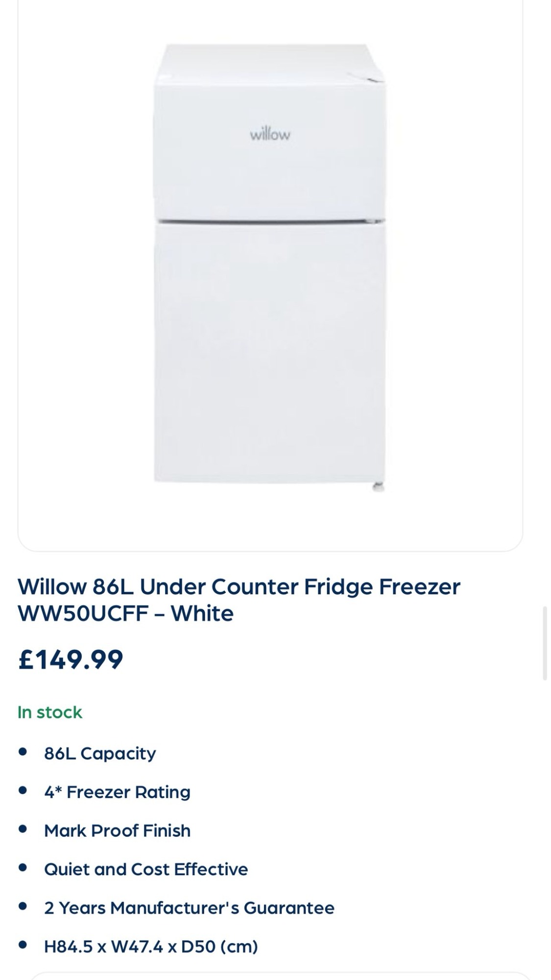Click the adjustable foot under the fridge
Screen dimensions: 551x980
click(378, 487)
